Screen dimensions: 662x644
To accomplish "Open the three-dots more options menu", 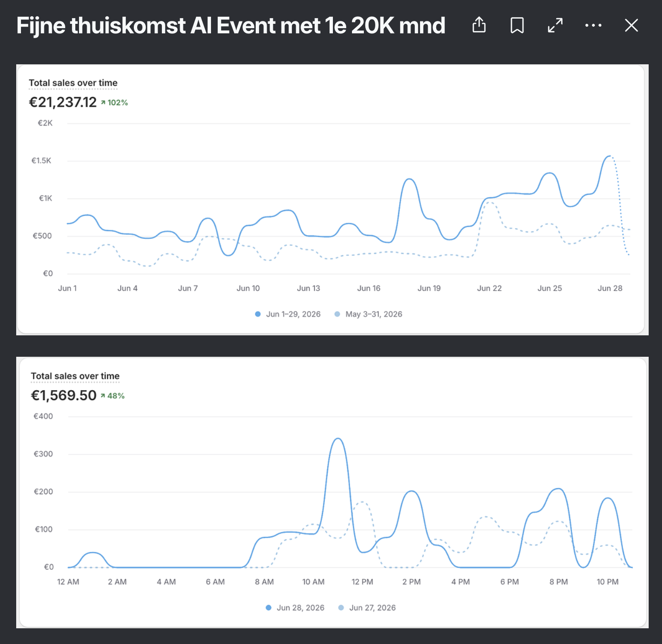I will (x=593, y=25).
